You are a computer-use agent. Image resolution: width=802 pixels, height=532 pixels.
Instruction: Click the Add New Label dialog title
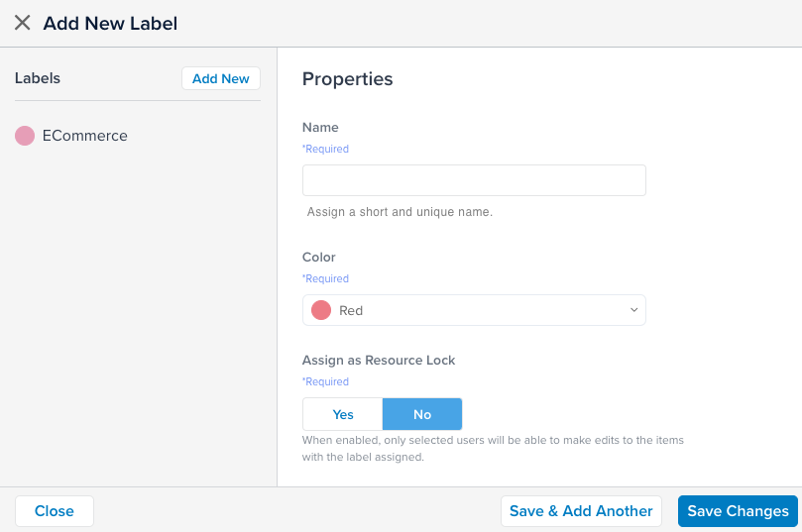pos(110,23)
